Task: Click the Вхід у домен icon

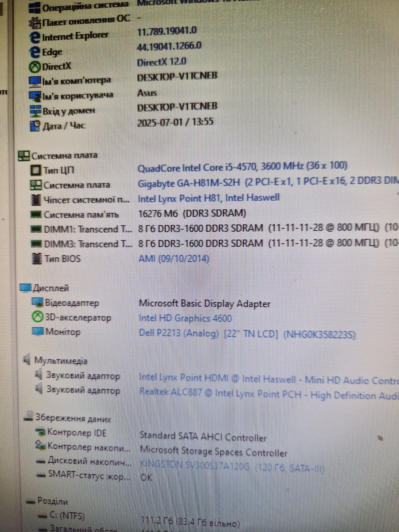Action: (35, 111)
